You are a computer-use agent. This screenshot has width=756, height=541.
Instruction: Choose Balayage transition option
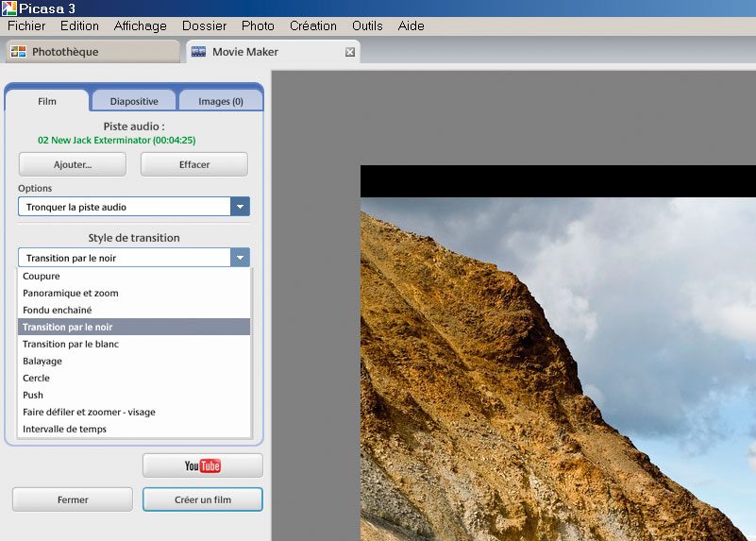(134, 362)
